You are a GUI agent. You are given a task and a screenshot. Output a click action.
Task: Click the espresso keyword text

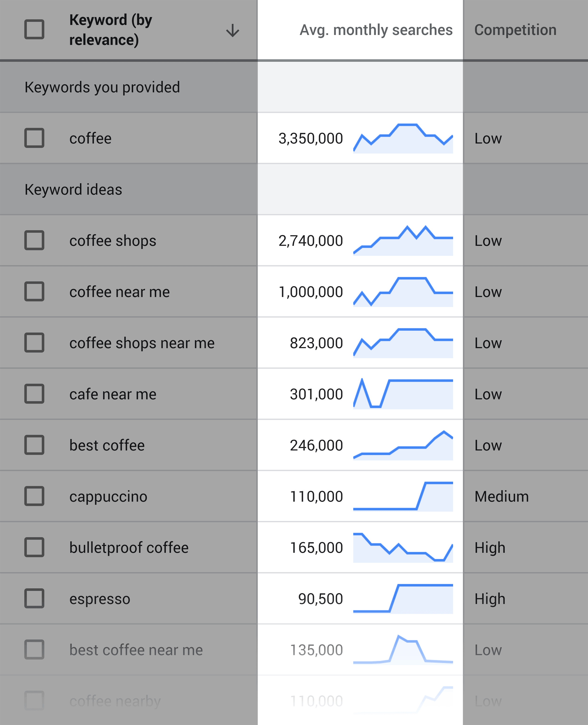tap(100, 599)
